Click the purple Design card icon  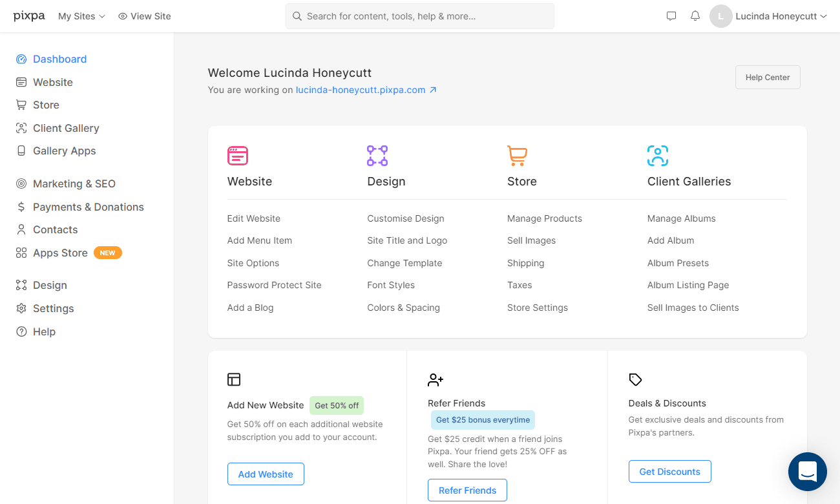click(377, 156)
